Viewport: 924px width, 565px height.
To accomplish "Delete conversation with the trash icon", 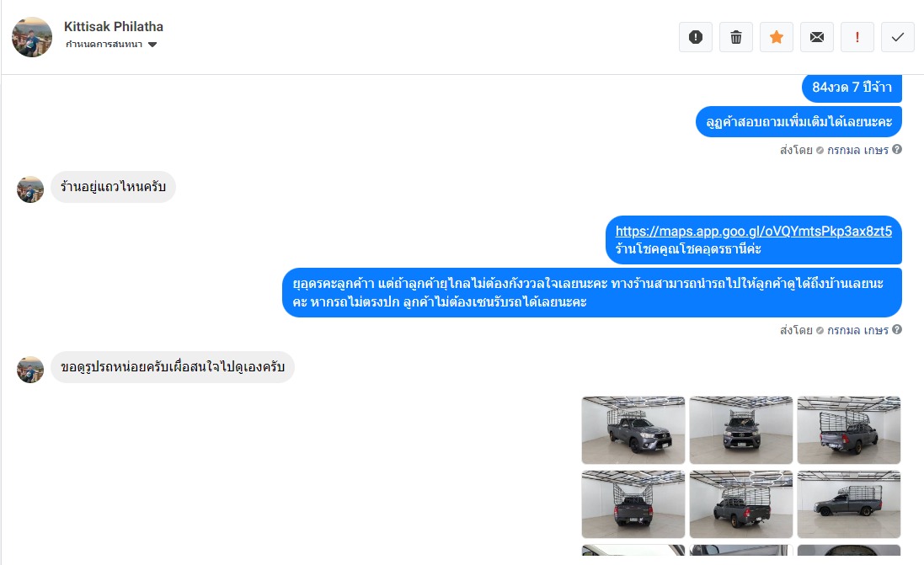I will click(736, 37).
